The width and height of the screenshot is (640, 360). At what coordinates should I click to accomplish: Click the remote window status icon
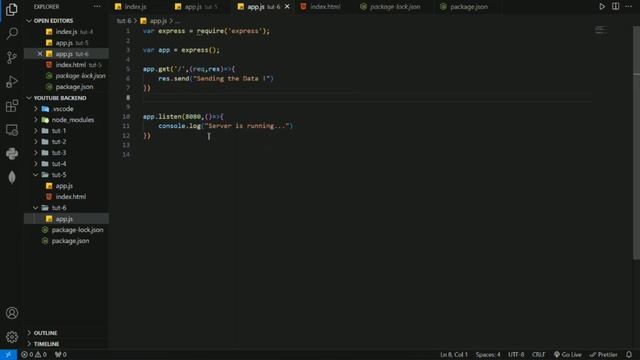click(x=8, y=355)
